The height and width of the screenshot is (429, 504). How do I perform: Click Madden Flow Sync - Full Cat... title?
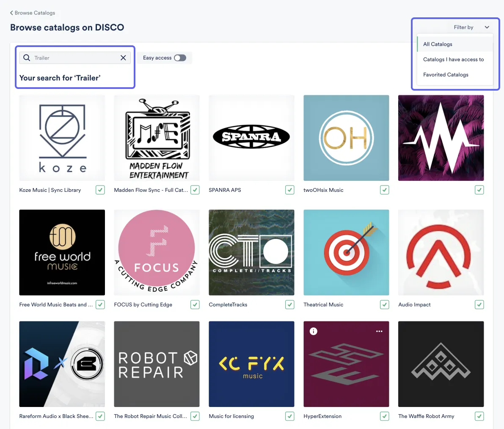click(x=151, y=190)
